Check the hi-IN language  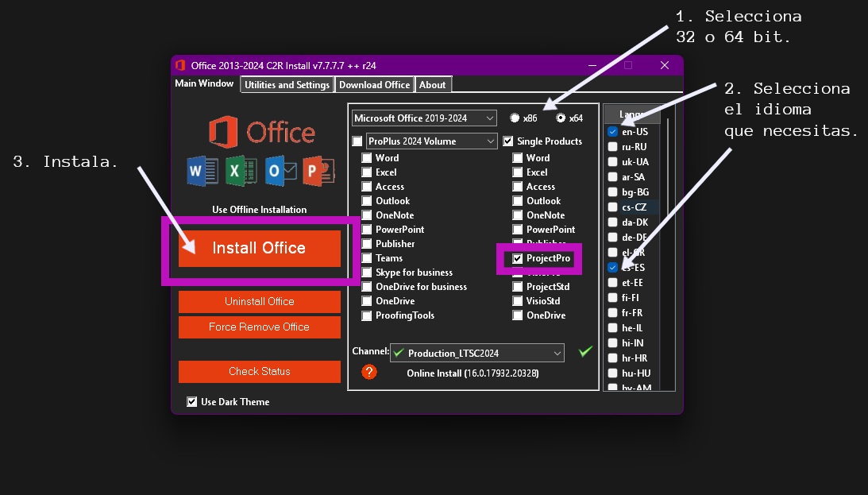tap(612, 342)
